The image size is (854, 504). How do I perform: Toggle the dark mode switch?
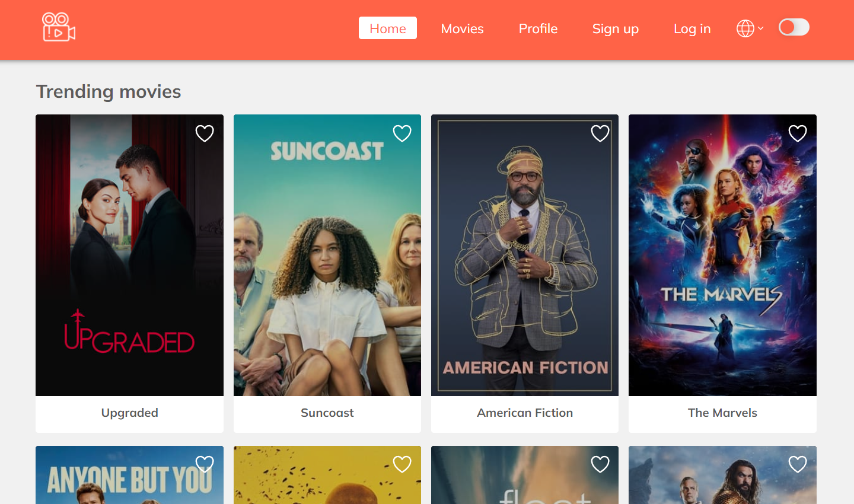tap(794, 27)
